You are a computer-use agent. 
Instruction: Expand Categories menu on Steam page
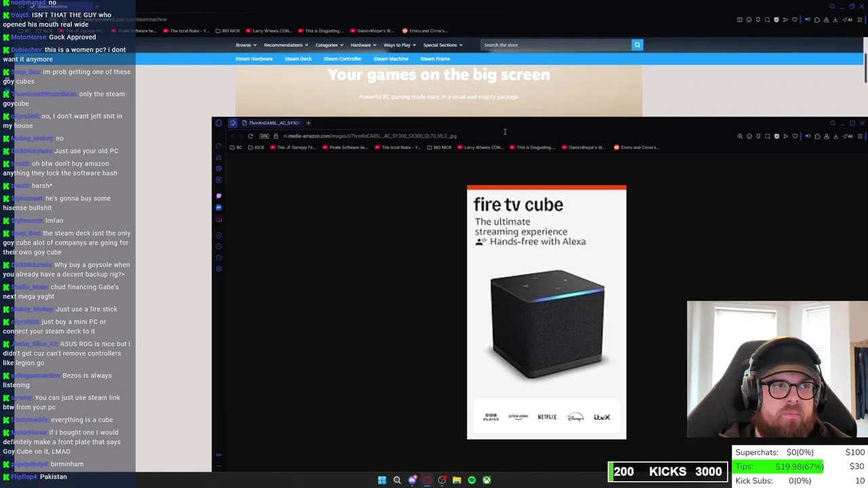pos(330,45)
